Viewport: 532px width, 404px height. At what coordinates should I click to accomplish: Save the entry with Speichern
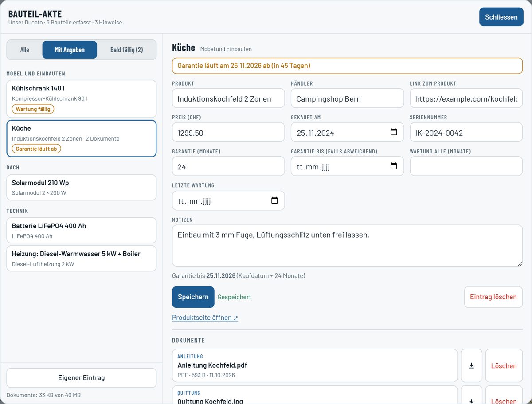click(193, 297)
